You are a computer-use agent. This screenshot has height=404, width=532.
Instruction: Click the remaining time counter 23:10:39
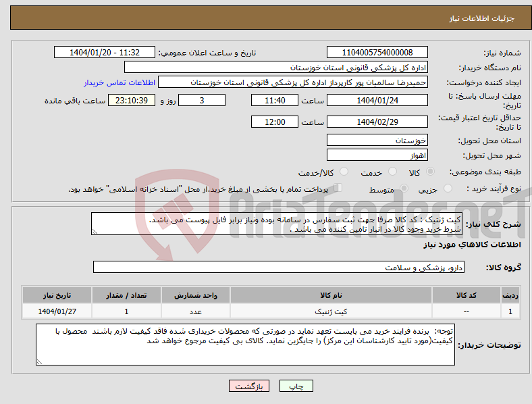point(132,100)
